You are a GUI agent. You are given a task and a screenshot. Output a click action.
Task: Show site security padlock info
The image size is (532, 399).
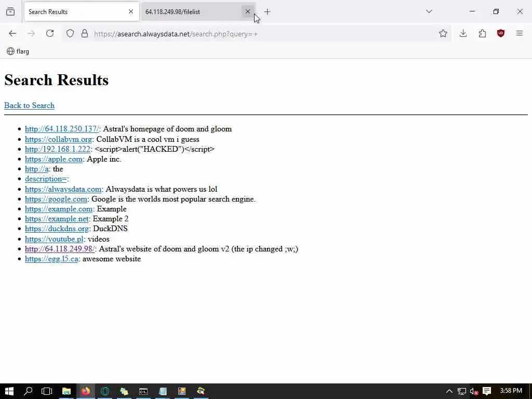85,34
